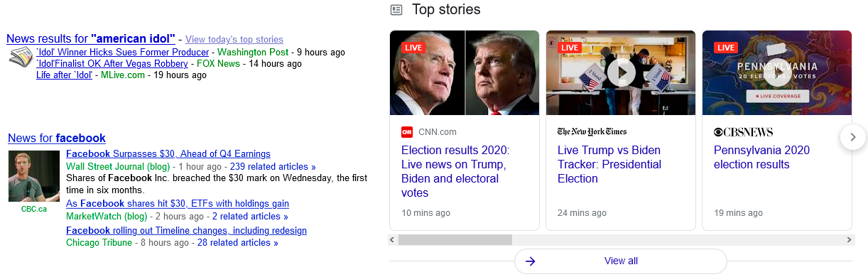The width and height of the screenshot is (868, 277).
Task: Expand carousel with the right chevron arrow
Action: pos(853,136)
